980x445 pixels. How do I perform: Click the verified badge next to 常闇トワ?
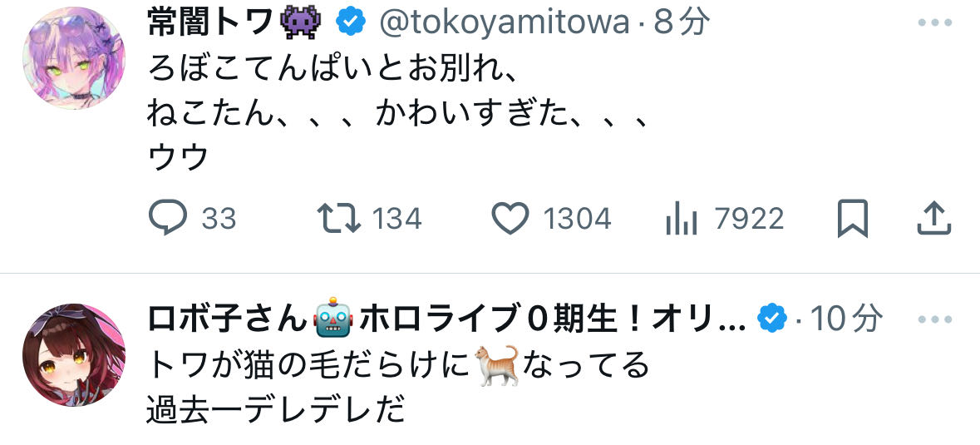coord(351,23)
